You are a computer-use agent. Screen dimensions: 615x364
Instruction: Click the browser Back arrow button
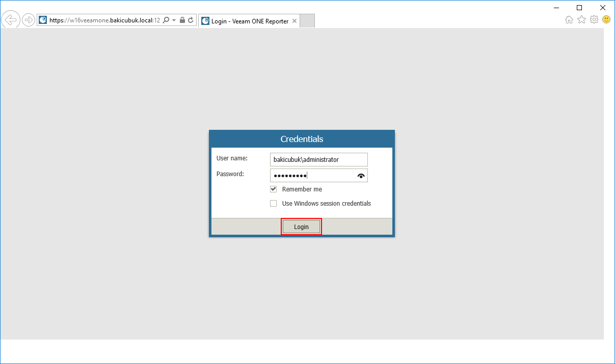pos(11,20)
